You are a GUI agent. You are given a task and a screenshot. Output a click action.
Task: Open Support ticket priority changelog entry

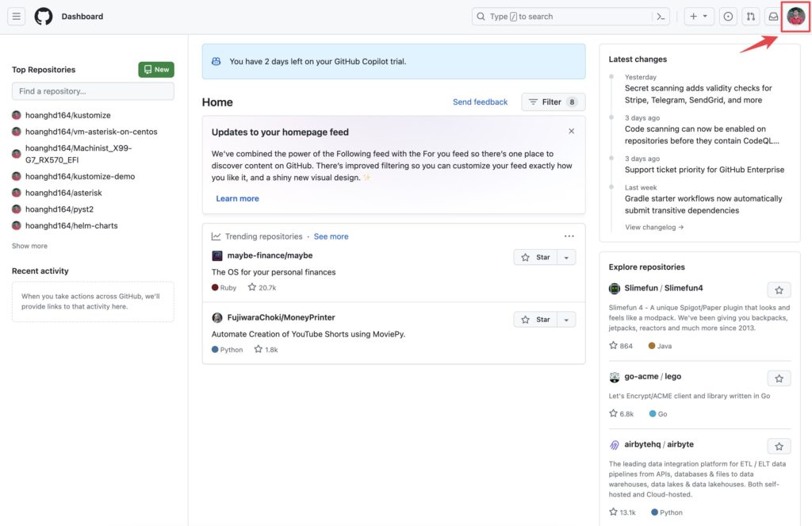704,170
